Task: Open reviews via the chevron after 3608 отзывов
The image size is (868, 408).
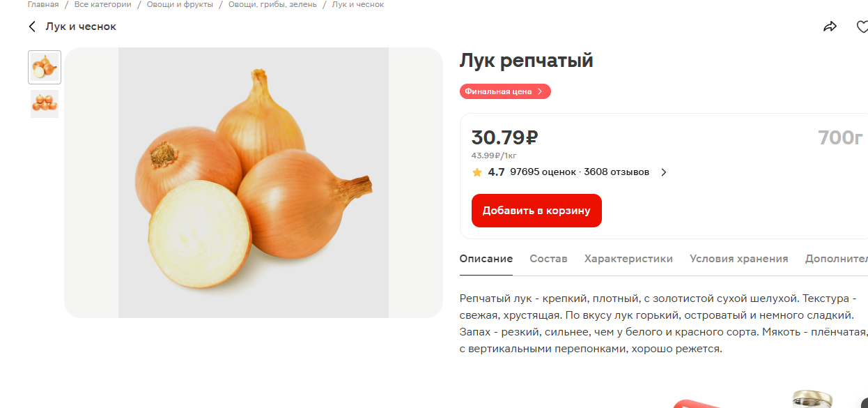Action: pos(663,172)
